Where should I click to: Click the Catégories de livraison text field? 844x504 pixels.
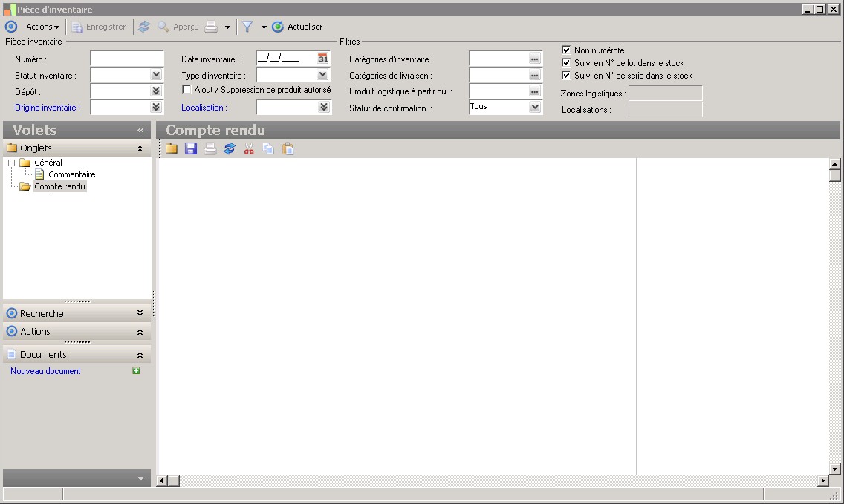pos(499,75)
